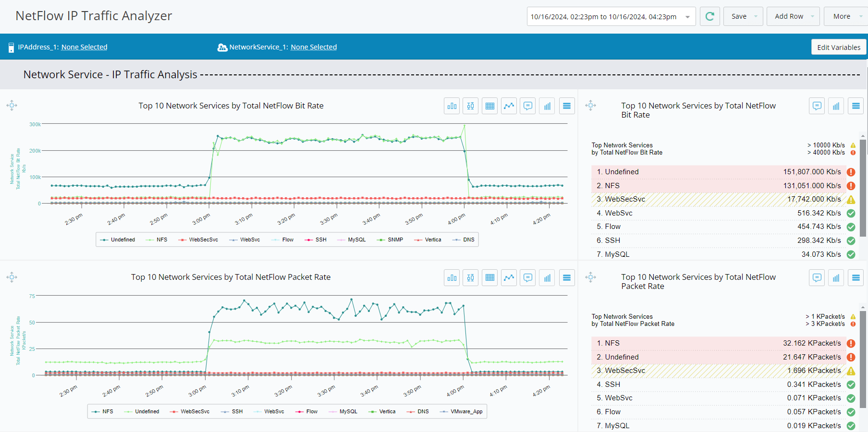Click the Edit Variables button
868x432 pixels.
pos(839,47)
